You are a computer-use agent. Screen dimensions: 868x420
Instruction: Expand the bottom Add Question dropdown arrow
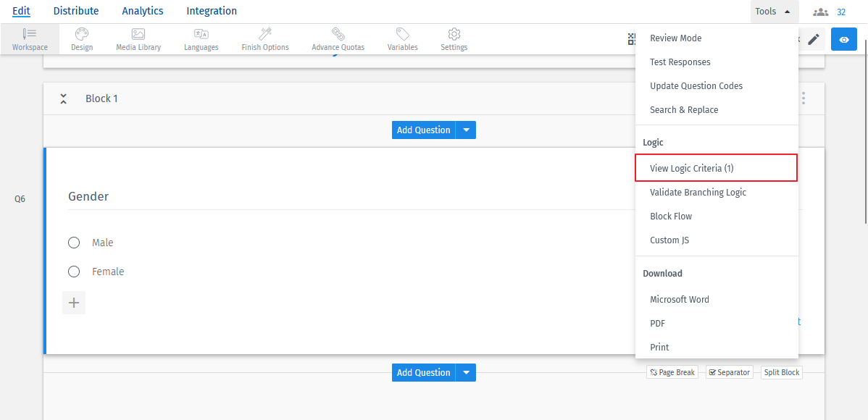pyautogui.click(x=466, y=372)
